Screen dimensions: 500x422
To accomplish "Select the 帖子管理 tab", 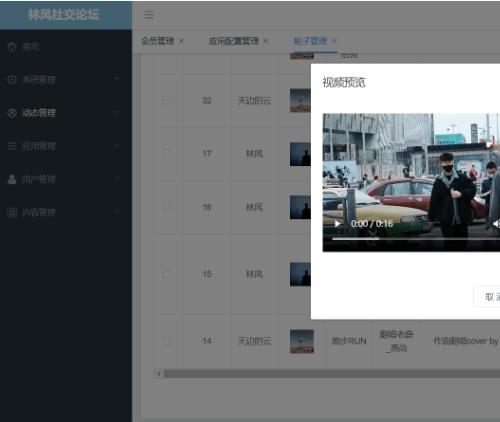I will [310, 41].
